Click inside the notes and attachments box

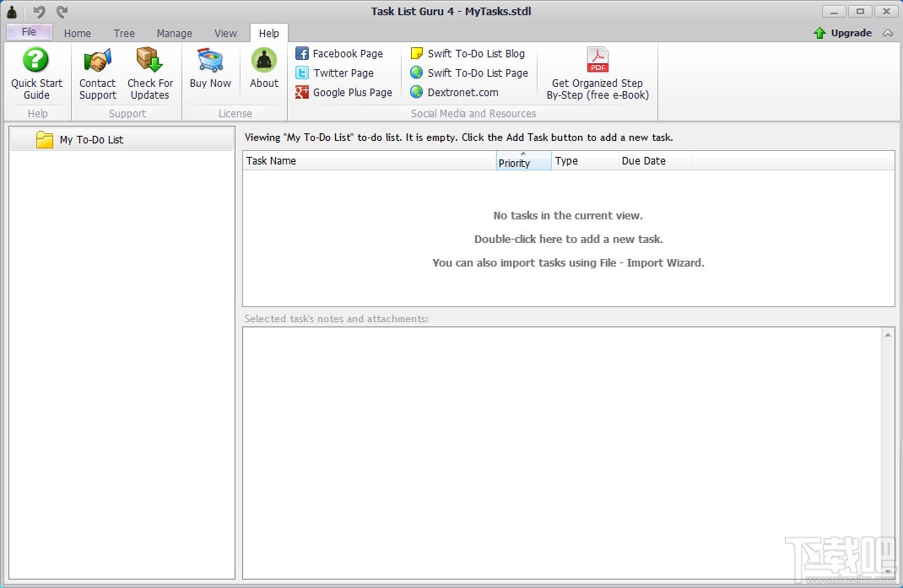pos(563,453)
